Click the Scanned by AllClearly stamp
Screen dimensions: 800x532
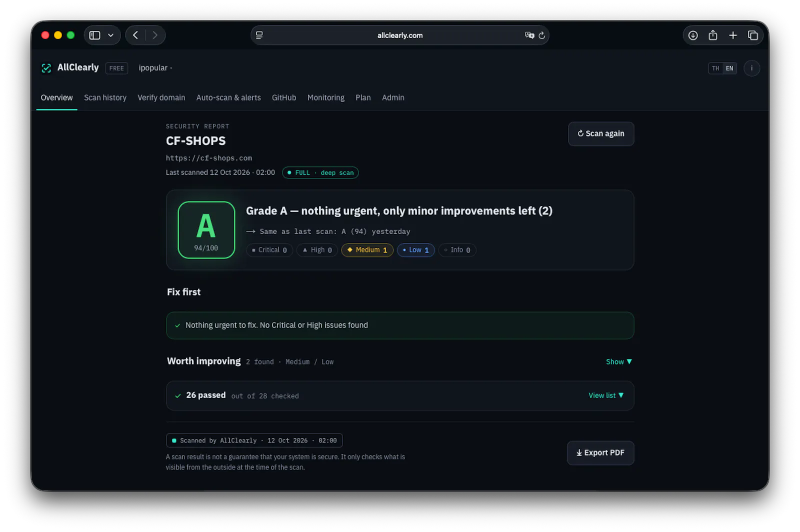(x=254, y=440)
